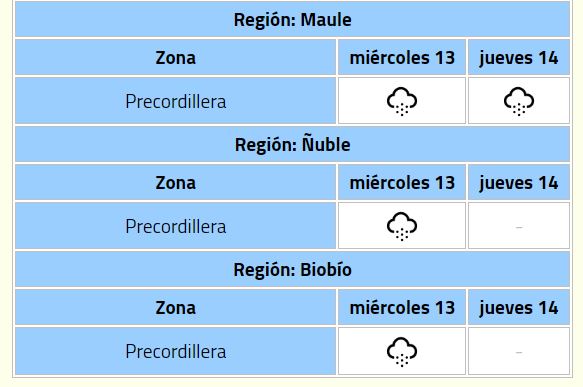Click the Zona header under Biobío
The width and height of the screenshot is (583, 387).
[175, 308]
